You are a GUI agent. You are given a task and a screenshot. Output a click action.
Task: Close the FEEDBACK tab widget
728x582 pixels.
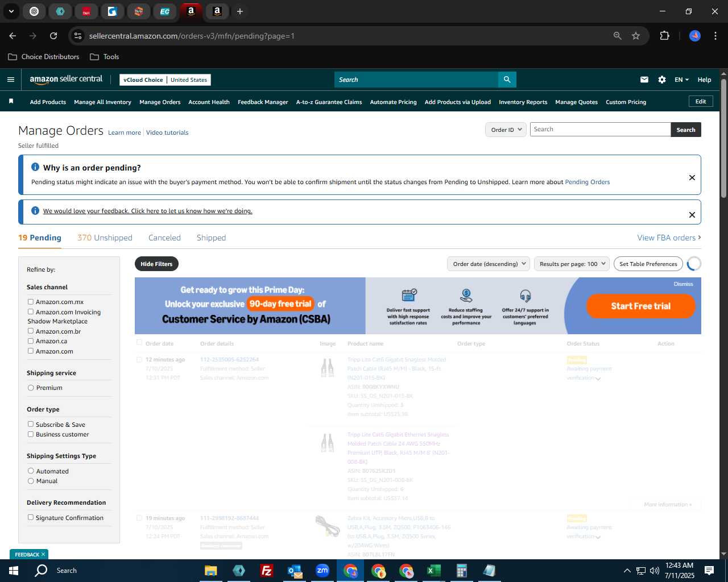click(43, 554)
